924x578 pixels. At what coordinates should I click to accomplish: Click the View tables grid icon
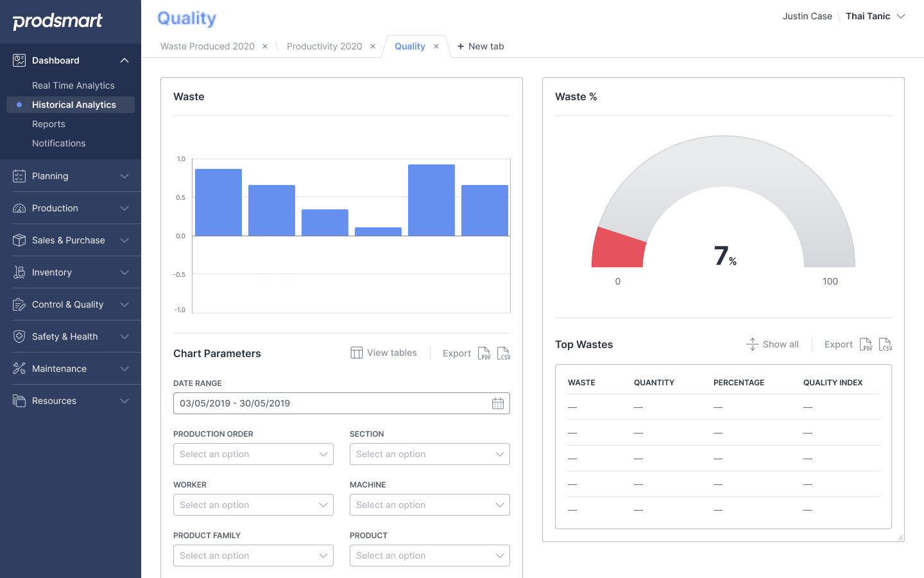(357, 353)
